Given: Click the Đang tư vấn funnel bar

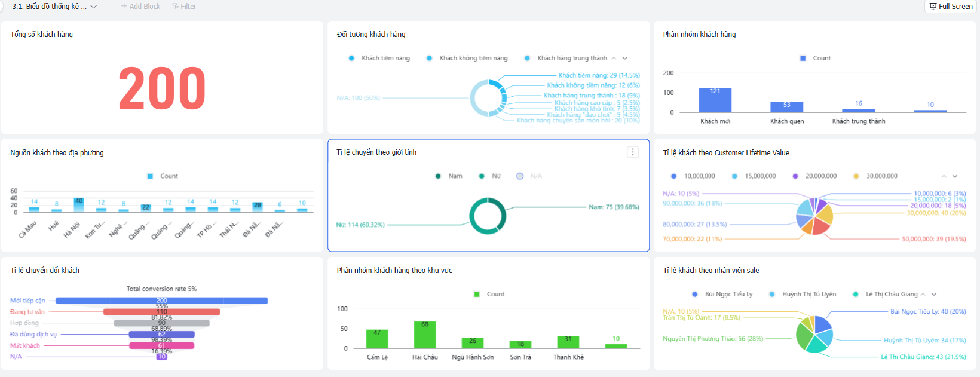Looking at the screenshot, I should click(161, 312).
